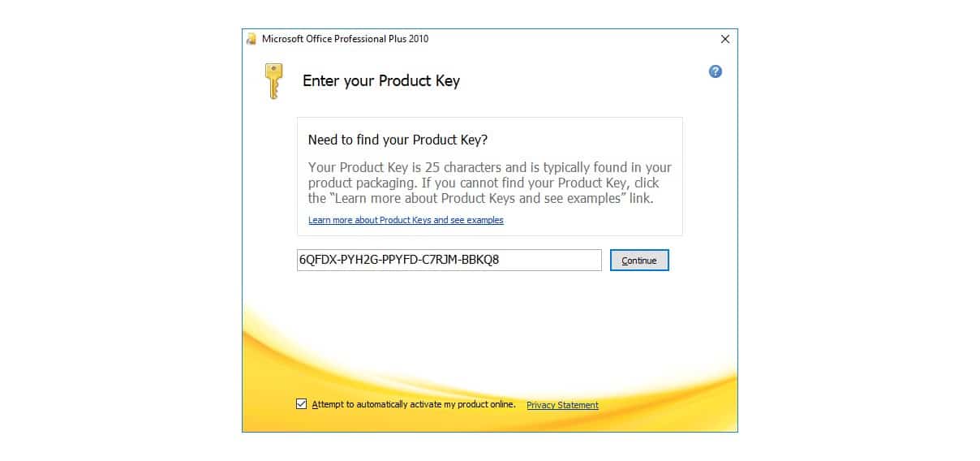Screen dimensions: 980x461
Task: Click the yellow wave banner graphic
Action: [487, 357]
